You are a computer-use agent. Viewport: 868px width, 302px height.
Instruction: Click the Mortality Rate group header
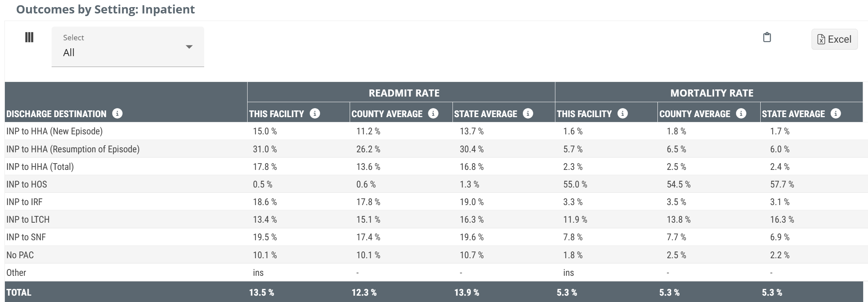click(712, 93)
